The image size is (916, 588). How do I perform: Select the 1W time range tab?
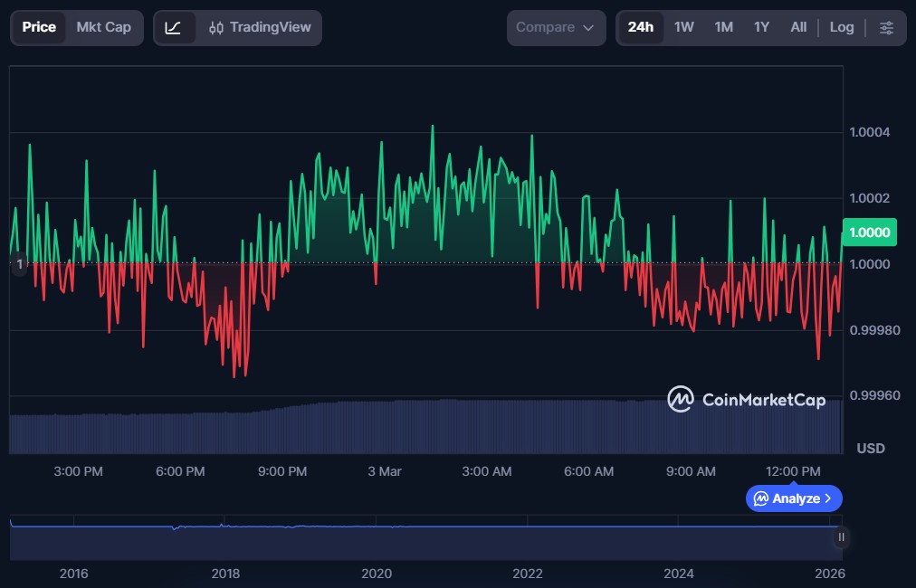tap(684, 27)
